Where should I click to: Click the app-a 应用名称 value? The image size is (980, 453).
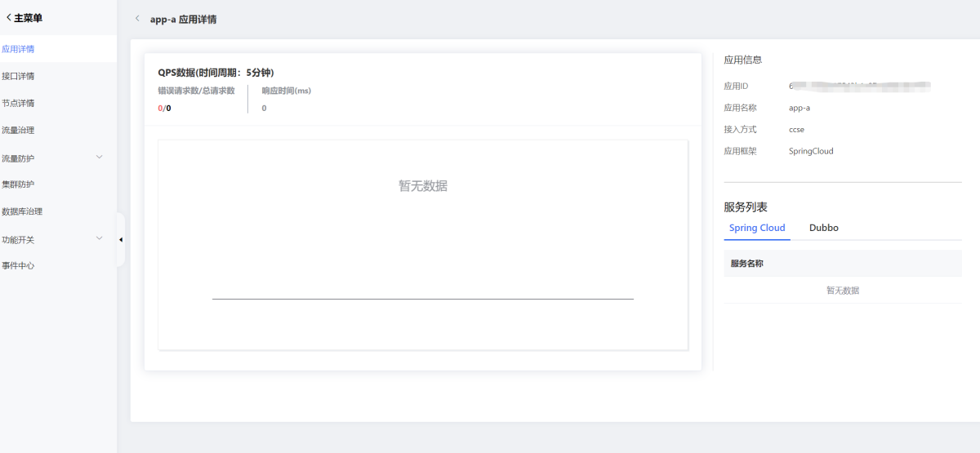[800, 108]
